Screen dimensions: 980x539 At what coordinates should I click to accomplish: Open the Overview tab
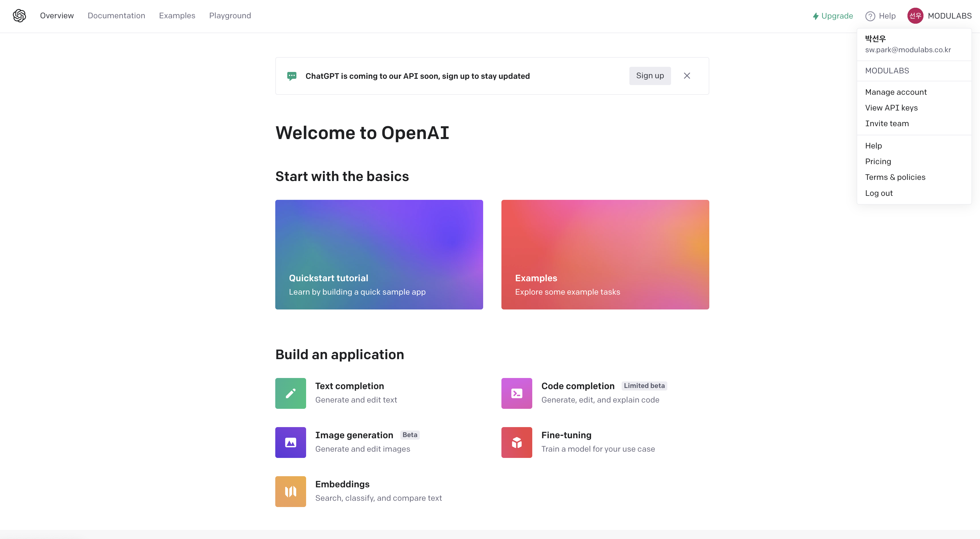coord(55,15)
